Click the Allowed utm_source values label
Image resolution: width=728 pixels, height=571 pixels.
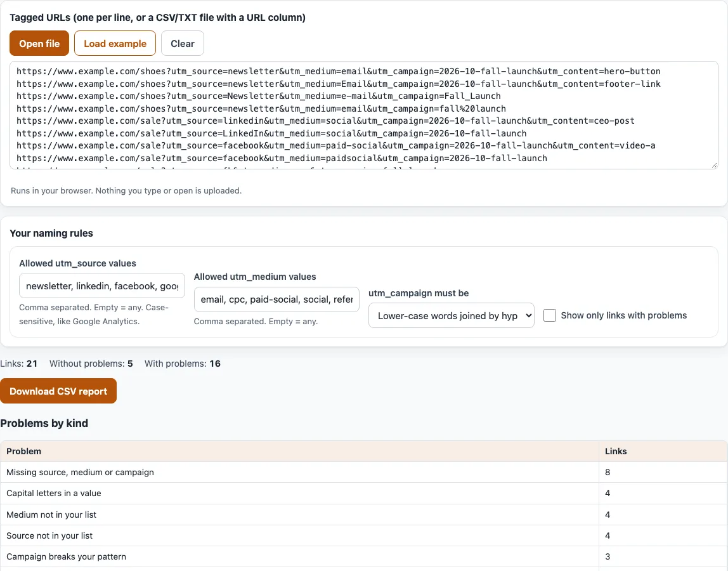77,263
